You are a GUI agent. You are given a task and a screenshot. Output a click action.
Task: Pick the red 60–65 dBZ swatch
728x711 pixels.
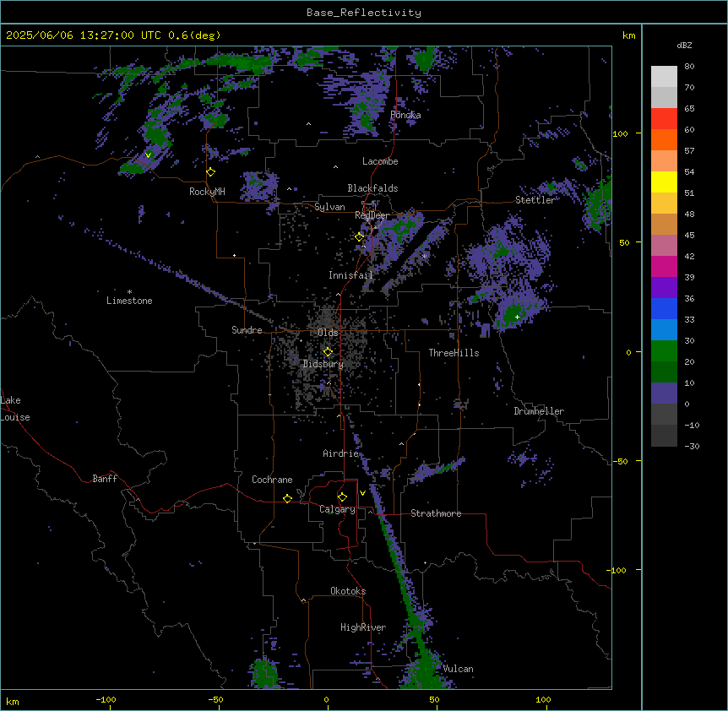664,119
